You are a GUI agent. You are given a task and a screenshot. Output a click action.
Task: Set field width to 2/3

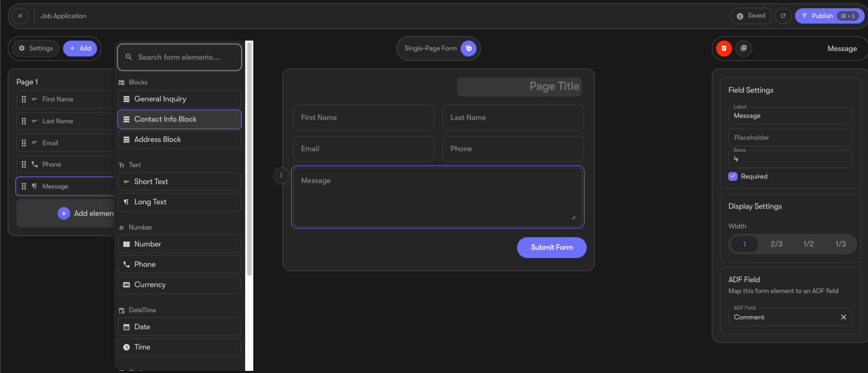coord(776,244)
